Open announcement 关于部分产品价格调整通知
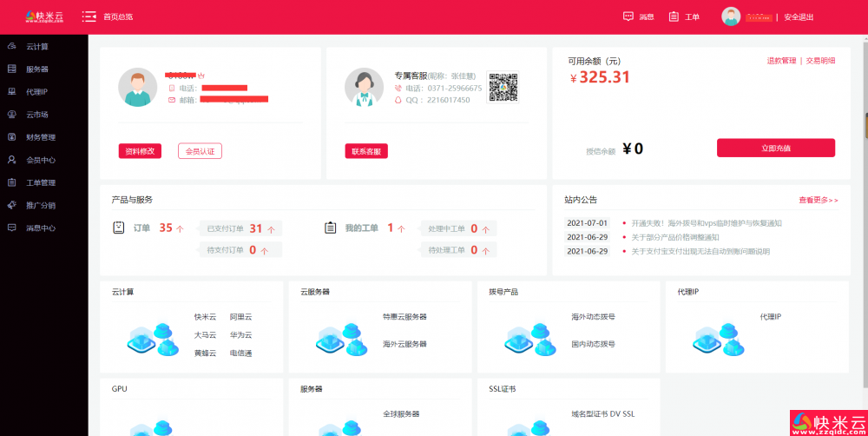868x436 pixels. pyautogui.click(x=675, y=237)
